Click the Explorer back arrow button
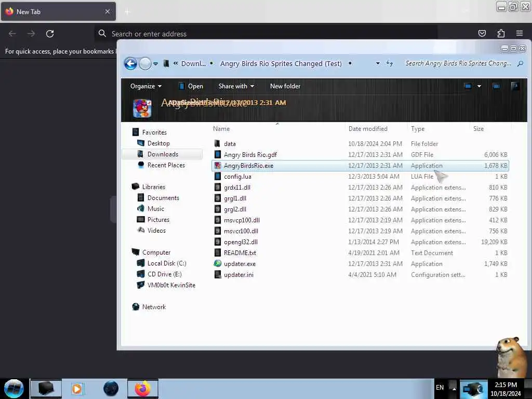532x399 pixels. click(130, 63)
